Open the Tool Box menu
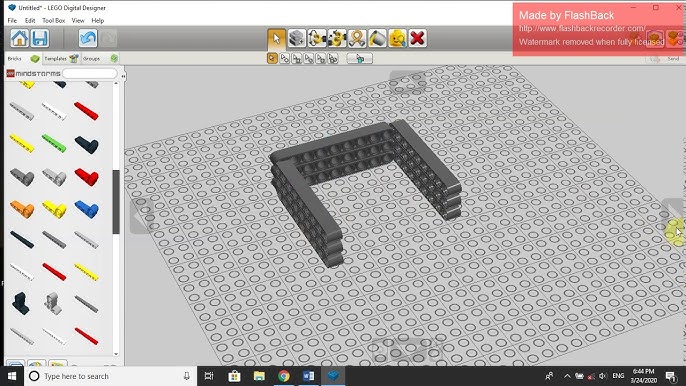This screenshot has height=386, width=686. tap(53, 21)
